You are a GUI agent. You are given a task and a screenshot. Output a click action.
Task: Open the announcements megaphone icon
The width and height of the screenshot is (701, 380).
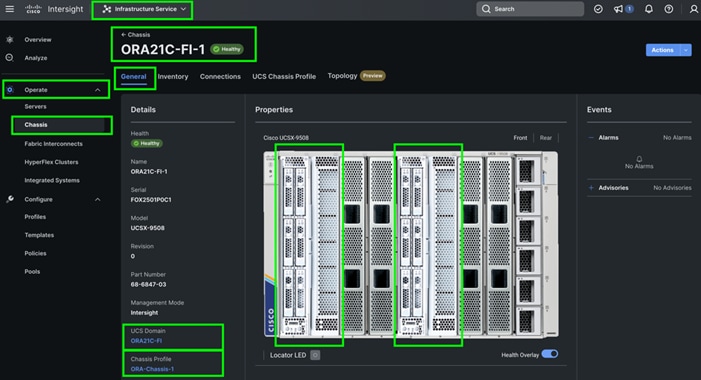pyautogui.click(x=619, y=9)
